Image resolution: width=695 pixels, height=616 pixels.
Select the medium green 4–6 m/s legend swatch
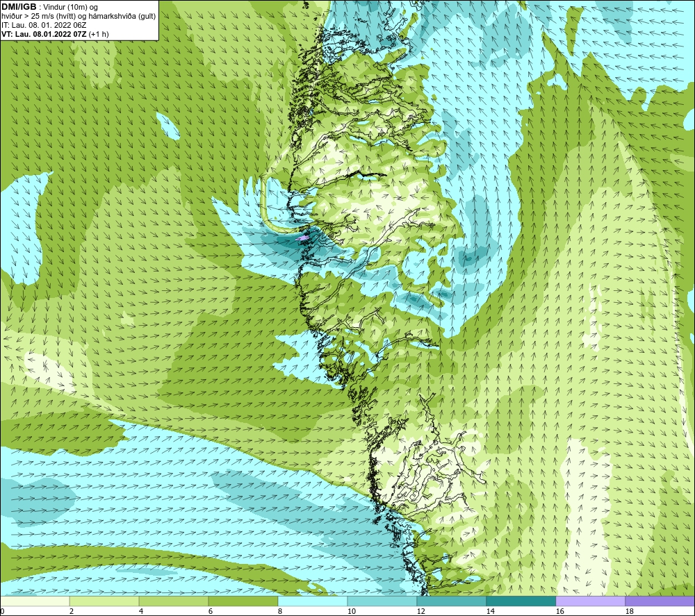click(x=174, y=601)
